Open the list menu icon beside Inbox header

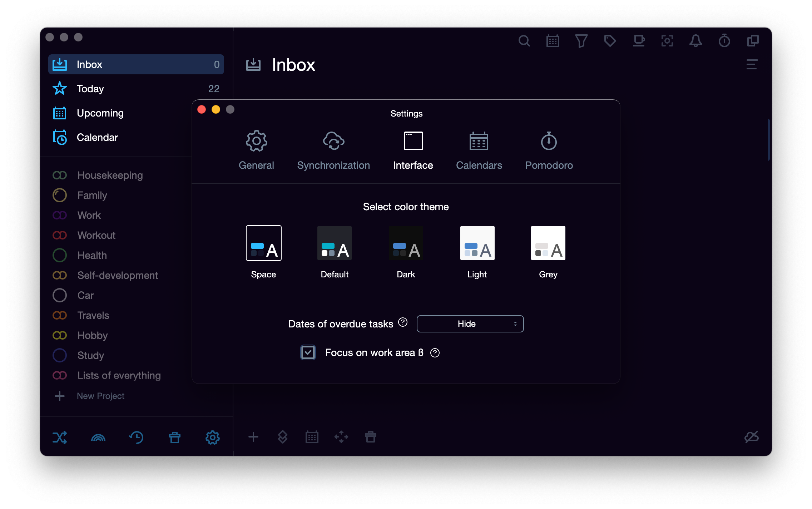pos(752,65)
